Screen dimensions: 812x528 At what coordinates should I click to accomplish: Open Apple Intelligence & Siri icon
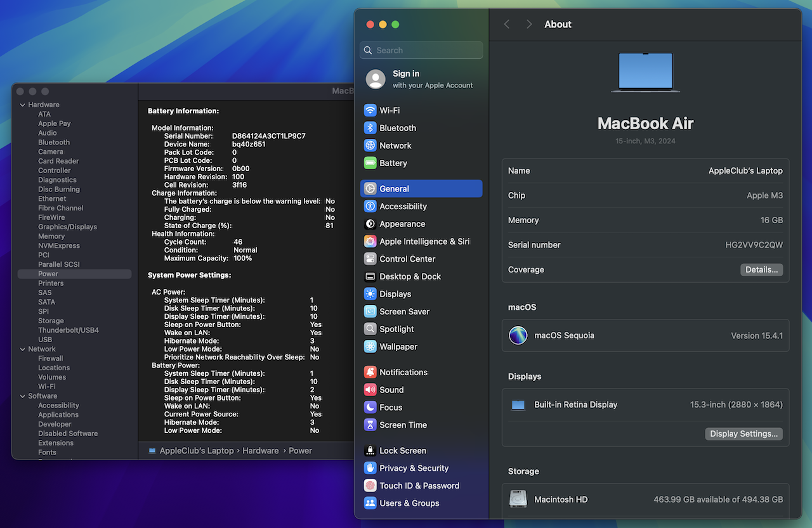[370, 241]
